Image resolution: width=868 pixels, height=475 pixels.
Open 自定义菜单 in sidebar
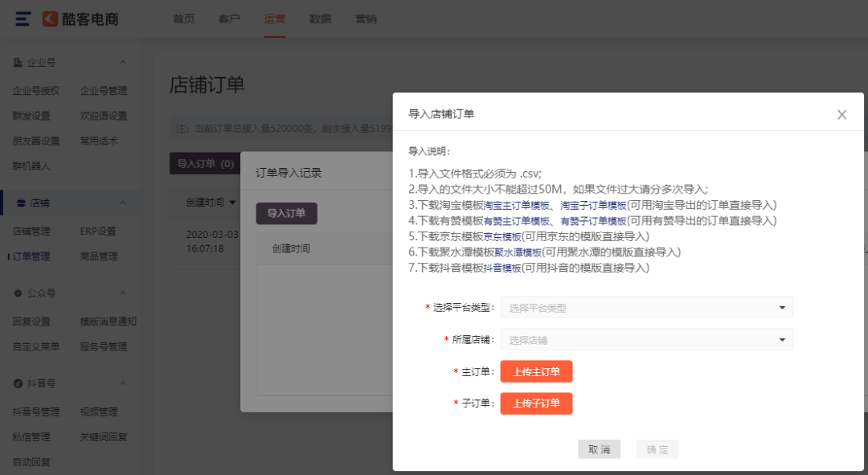[x=36, y=346]
